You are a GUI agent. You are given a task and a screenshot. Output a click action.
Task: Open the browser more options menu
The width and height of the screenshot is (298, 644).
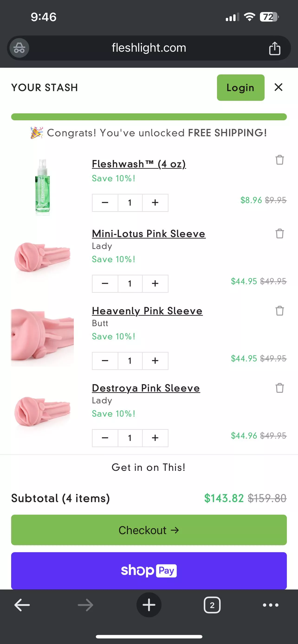(x=270, y=605)
